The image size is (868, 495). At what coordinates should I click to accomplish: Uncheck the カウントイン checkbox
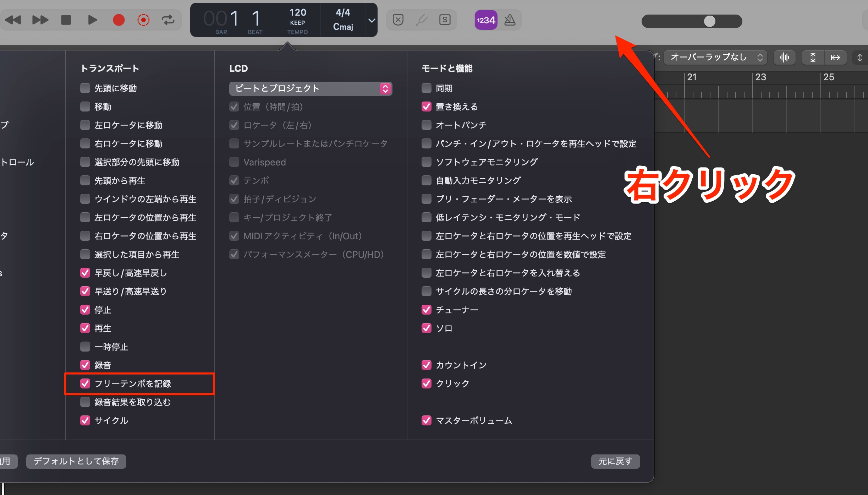pyautogui.click(x=427, y=365)
